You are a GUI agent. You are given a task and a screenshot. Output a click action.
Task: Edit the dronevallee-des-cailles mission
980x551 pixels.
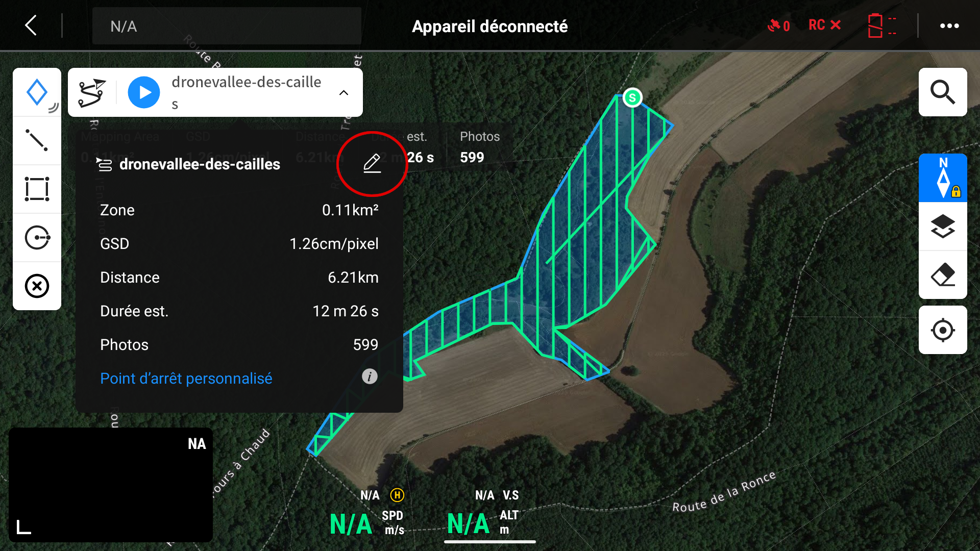click(372, 163)
